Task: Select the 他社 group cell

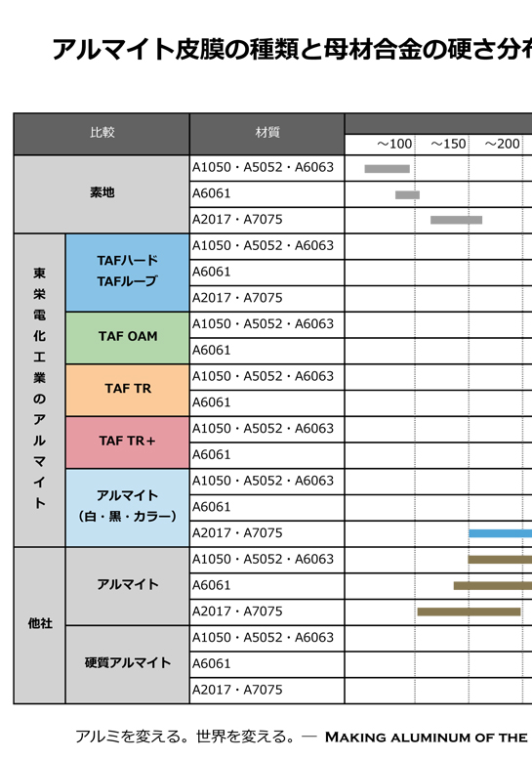Action: pos(40,625)
